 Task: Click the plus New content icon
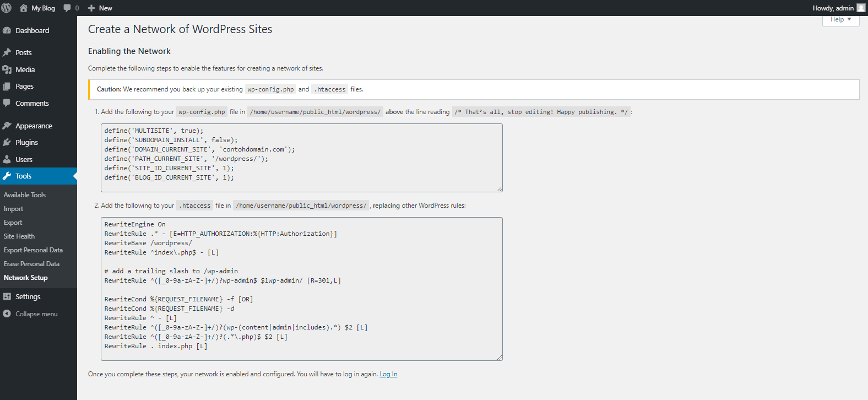(x=91, y=8)
